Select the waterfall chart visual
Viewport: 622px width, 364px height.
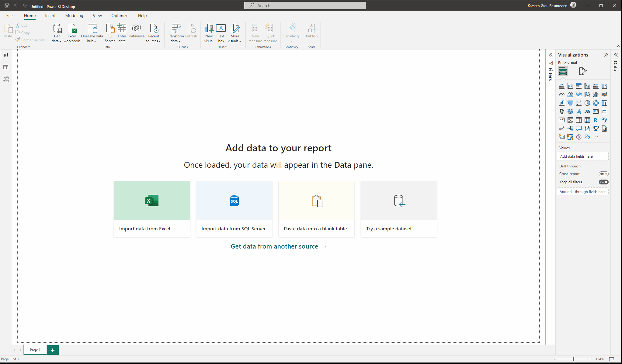tap(562, 103)
